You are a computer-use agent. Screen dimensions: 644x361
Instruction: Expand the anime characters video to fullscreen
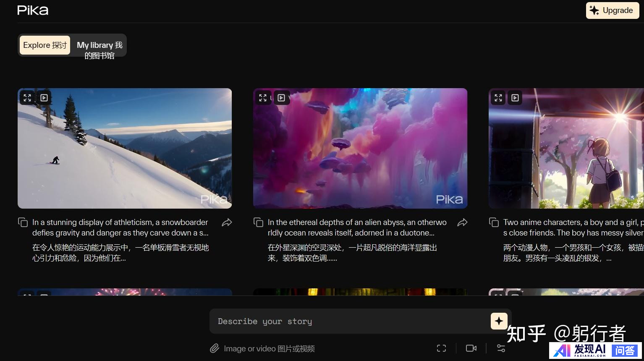(498, 98)
